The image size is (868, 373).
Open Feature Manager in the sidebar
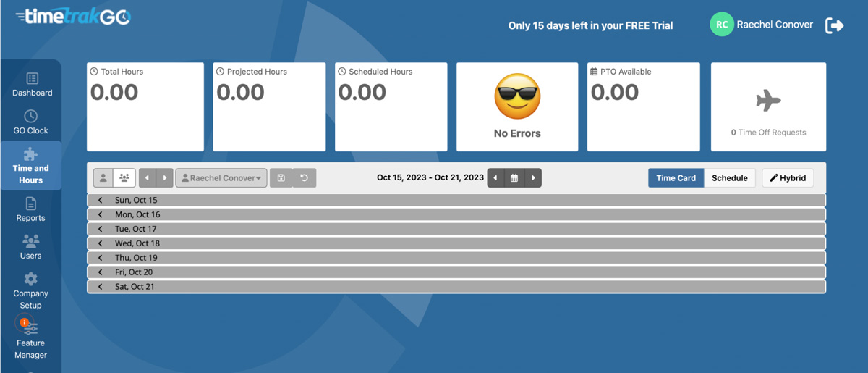[31, 340]
